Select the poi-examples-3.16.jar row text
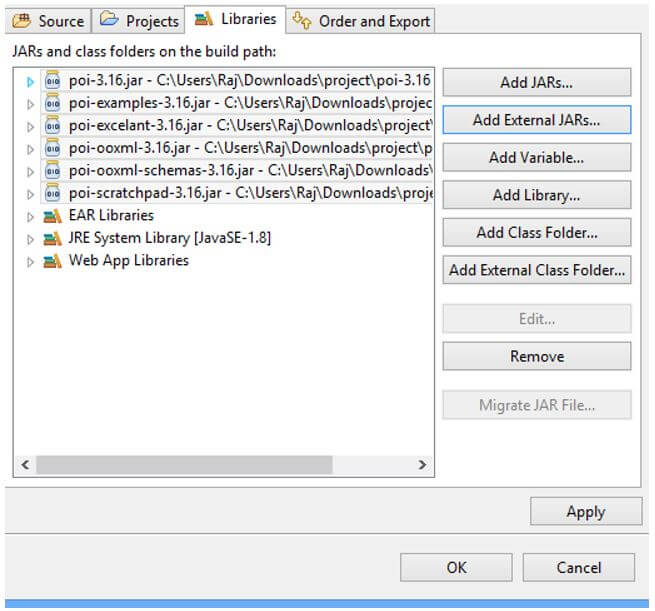The height and width of the screenshot is (611, 655). click(x=250, y=103)
